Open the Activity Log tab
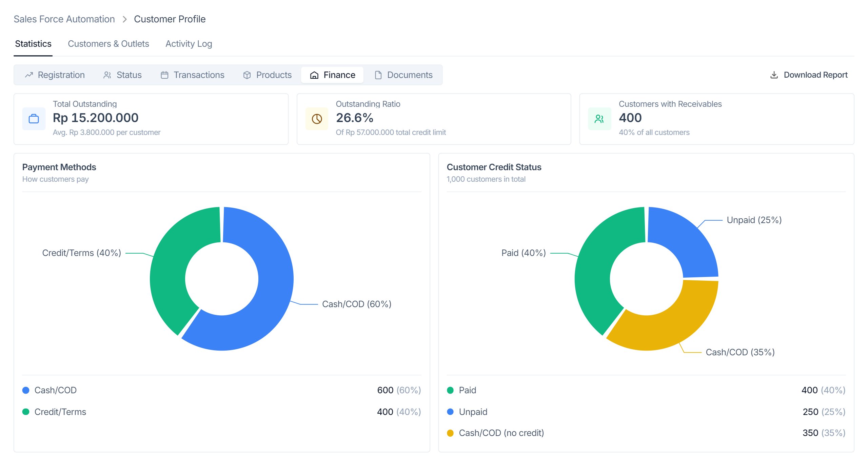 coord(189,44)
